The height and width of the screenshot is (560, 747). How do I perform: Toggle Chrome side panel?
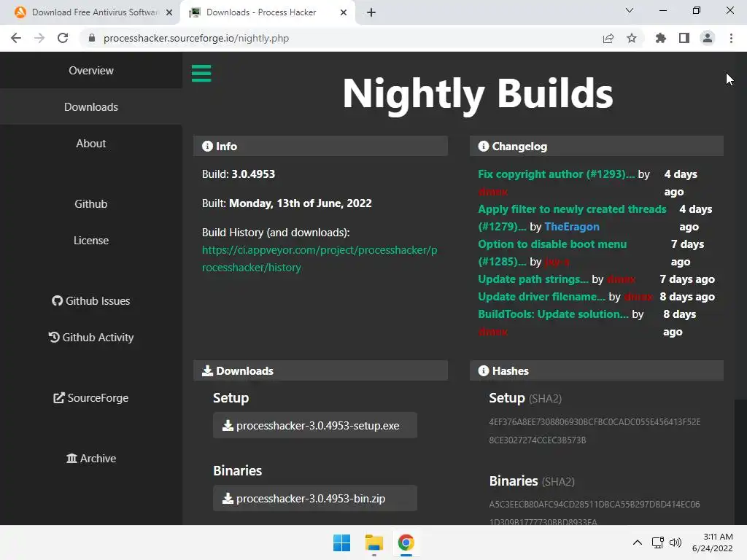pyautogui.click(x=684, y=38)
